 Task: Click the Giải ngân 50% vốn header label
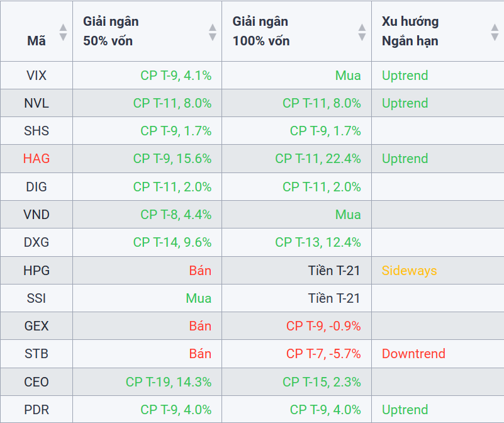(111, 31)
